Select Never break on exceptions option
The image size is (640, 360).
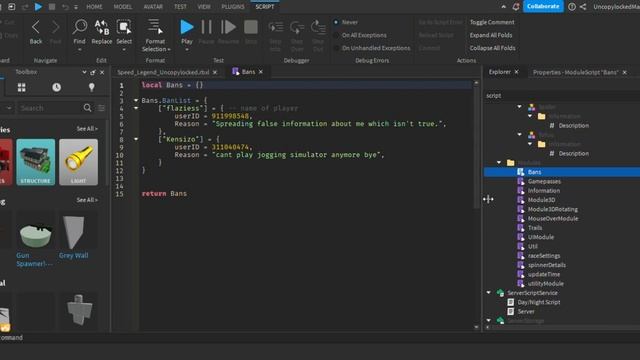click(x=336, y=22)
